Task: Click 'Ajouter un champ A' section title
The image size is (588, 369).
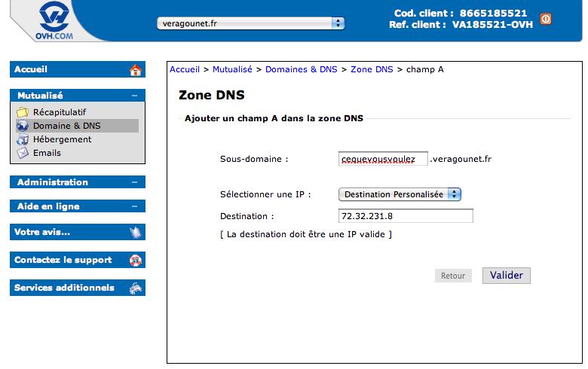Action: pyautogui.click(x=274, y=118)
